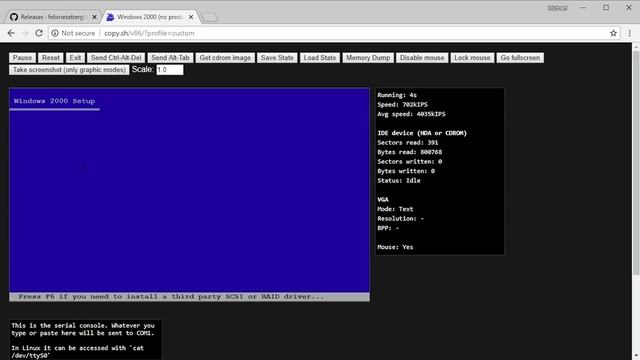Click 'Status: Idle' text

click(399, 180)
